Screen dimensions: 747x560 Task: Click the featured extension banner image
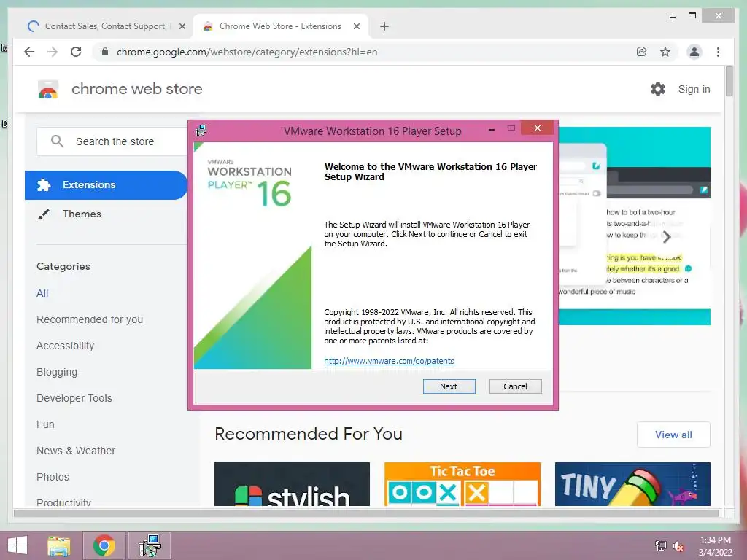click(x=634, y=226)
